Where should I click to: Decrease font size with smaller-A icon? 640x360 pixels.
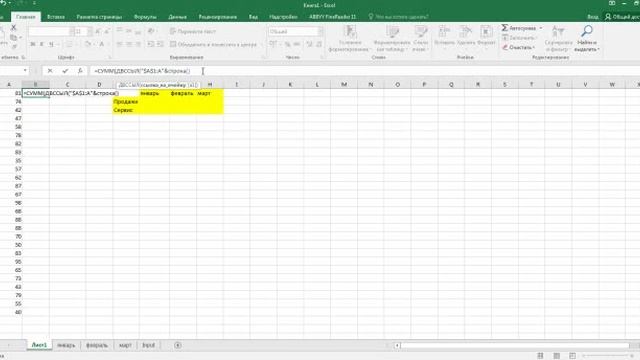pyautogui.click(x=107, y=31)
